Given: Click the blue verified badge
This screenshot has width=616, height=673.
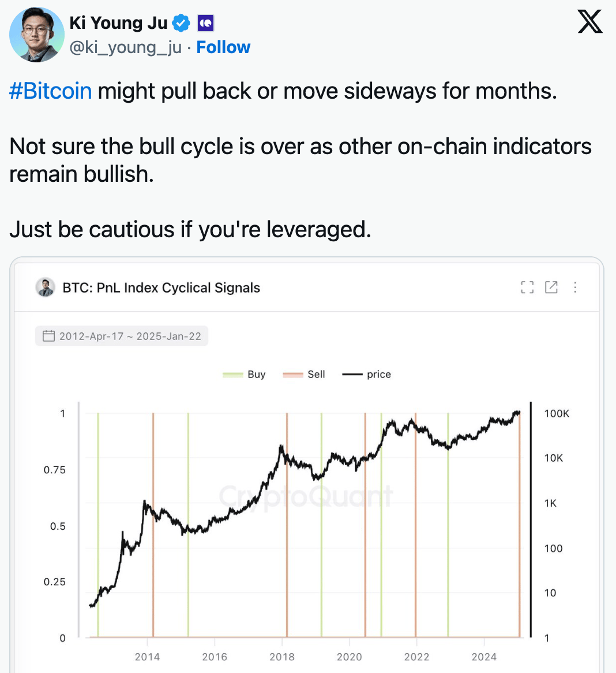Looking at the screenshot, I should coord(181,23).
